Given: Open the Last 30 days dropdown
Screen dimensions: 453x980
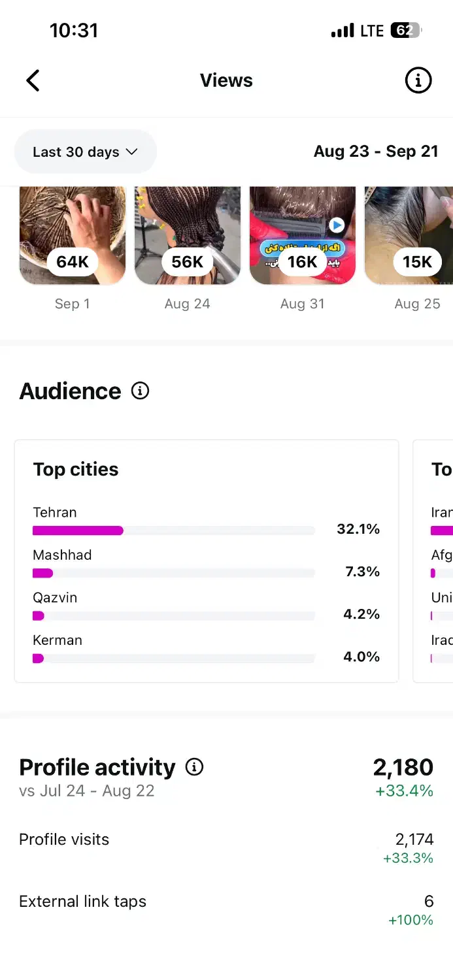Looking at the screenshot, I should tap(85, 152).
